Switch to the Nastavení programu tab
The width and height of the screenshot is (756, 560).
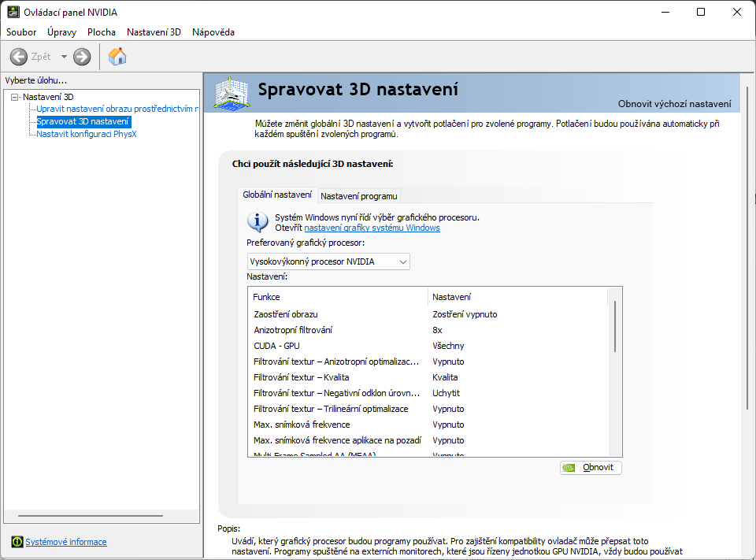tap(359, 196)
